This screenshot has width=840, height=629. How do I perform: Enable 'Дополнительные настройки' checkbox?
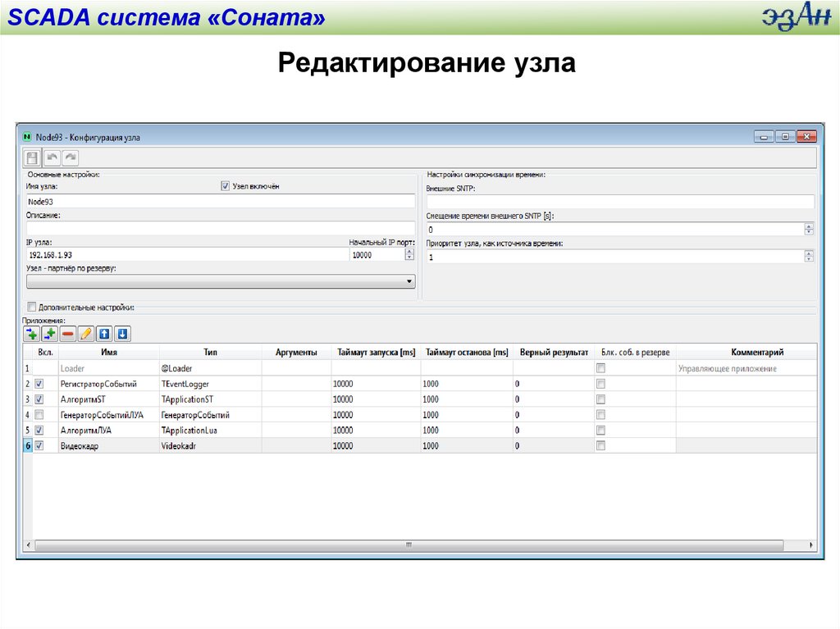point(32,307)
